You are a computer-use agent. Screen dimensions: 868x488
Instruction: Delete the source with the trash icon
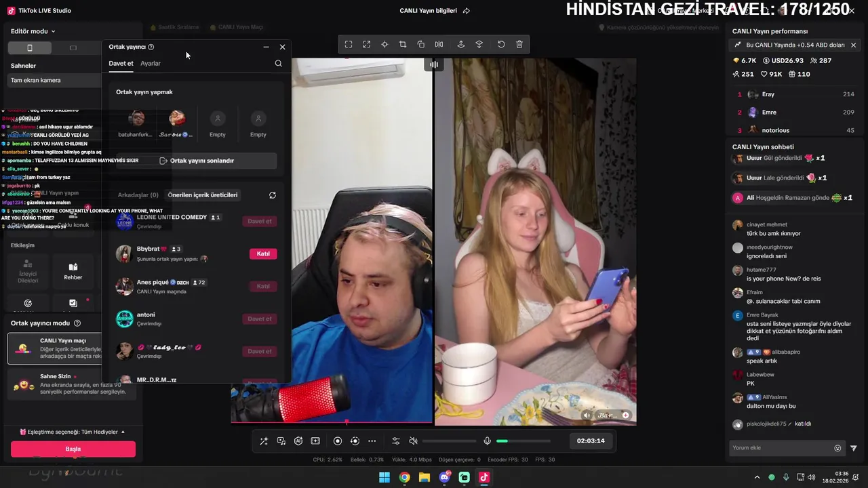pyautogui.click(x=519, y=44)
